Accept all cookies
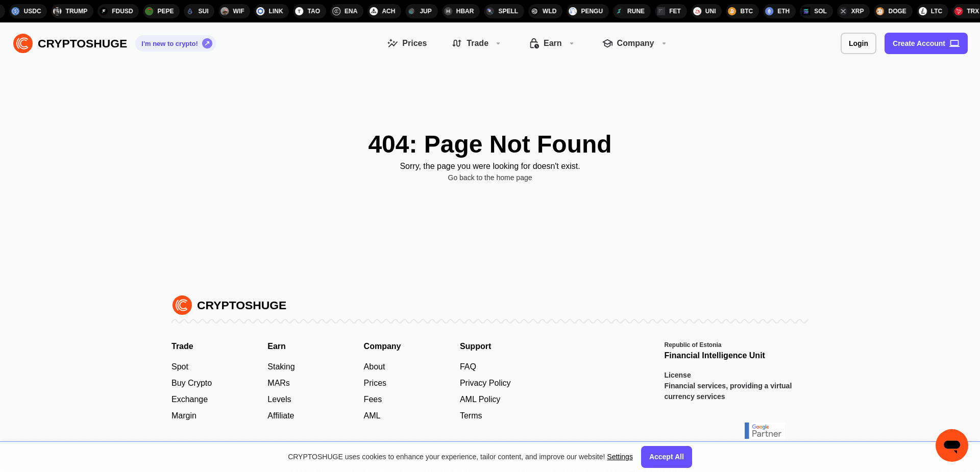 [666, 457]
